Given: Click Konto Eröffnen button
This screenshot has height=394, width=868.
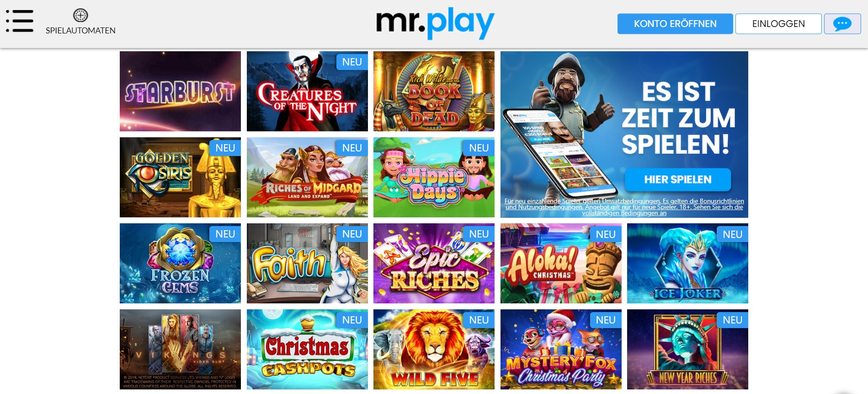Looking at the screenshot, I should [x=675, y=24].
